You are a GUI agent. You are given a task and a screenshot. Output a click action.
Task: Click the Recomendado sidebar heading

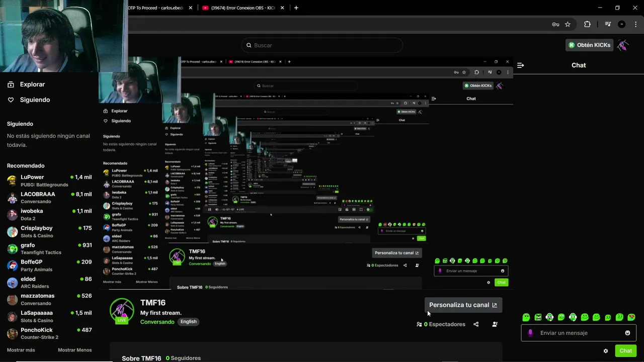pos(26,165)
